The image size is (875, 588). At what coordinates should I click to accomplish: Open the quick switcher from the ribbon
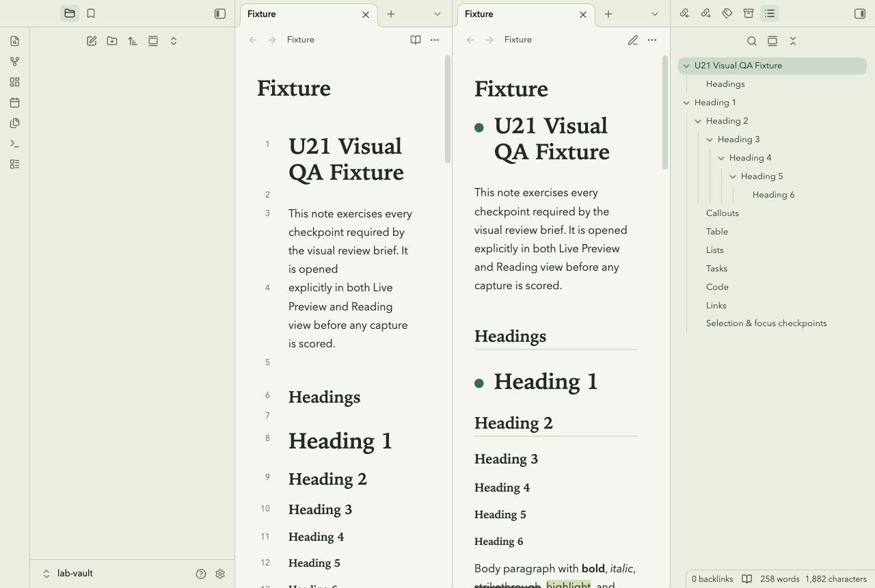pyautogui.click(x=15, y=41)
